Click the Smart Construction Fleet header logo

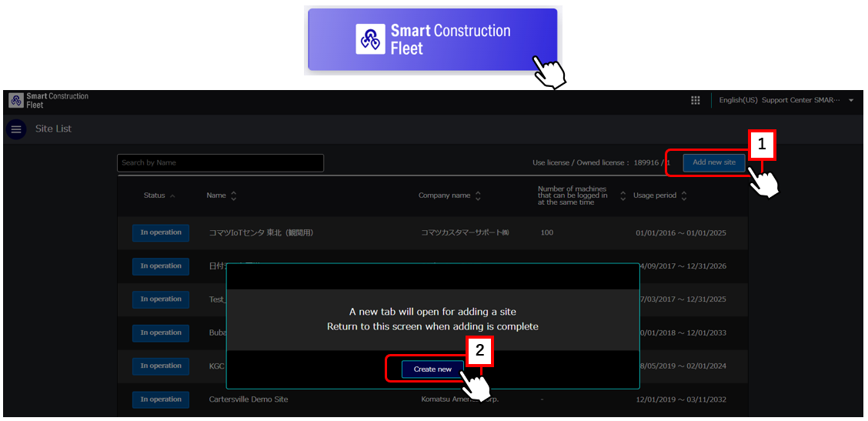pyautogui.click(x=48, y=100)
